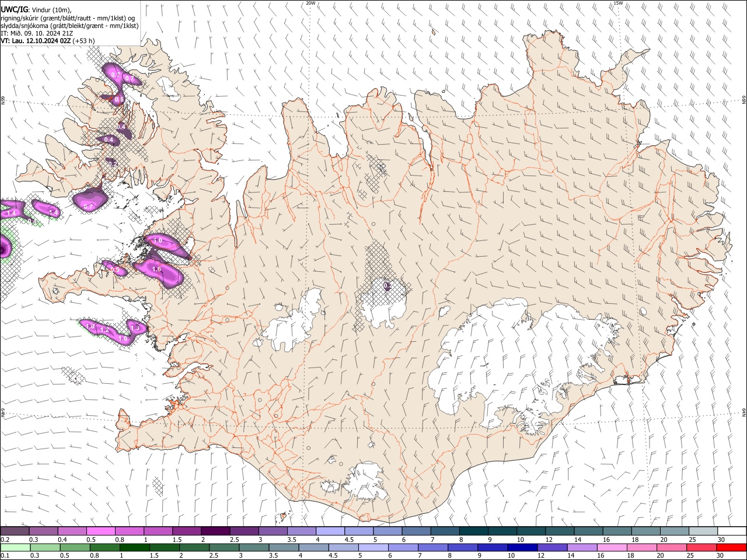Pick the darkest green rain swatch starting at 1

[135, 547]
